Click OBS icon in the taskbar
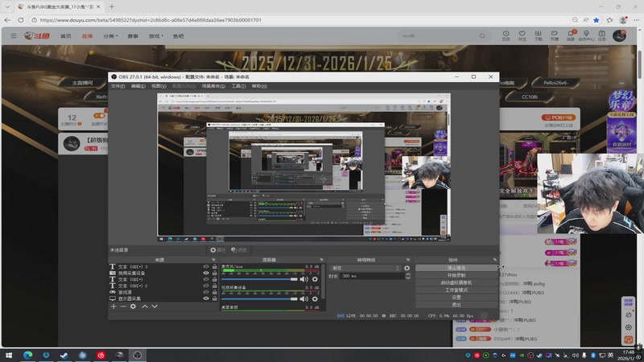Viewport: 644px width, 362px height. [137, 355]
